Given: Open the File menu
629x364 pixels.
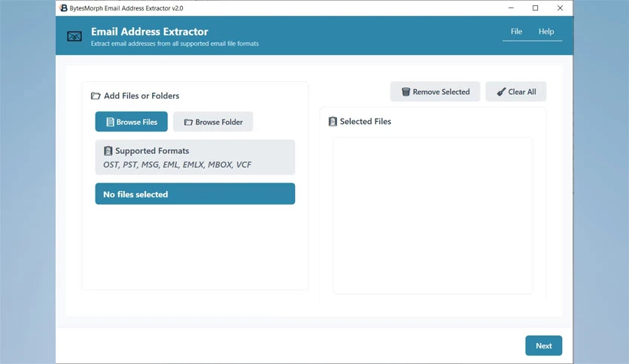Looking at the screenshot, I should coord(516,32).
